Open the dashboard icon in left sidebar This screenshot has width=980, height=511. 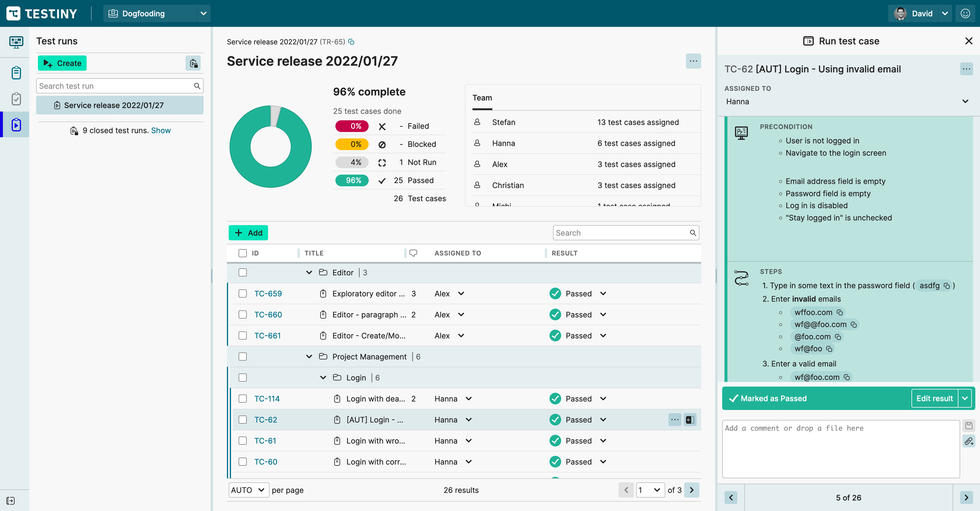[16, 42]
